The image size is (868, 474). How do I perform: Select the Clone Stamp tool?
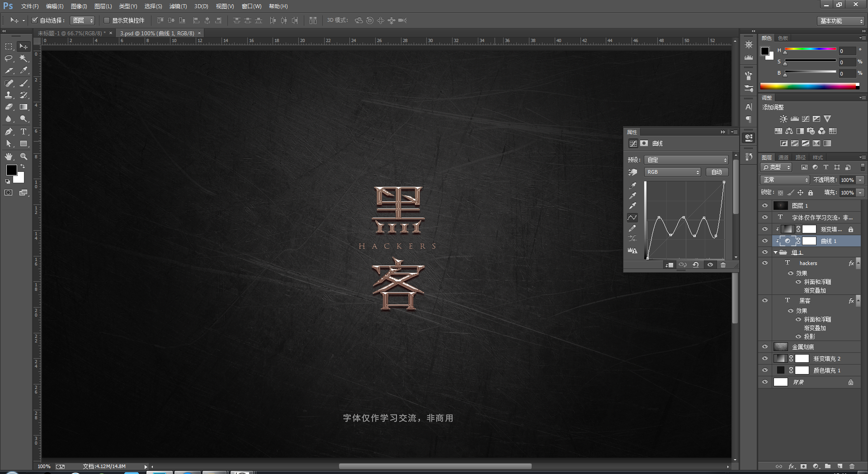(x=9, y=95)
